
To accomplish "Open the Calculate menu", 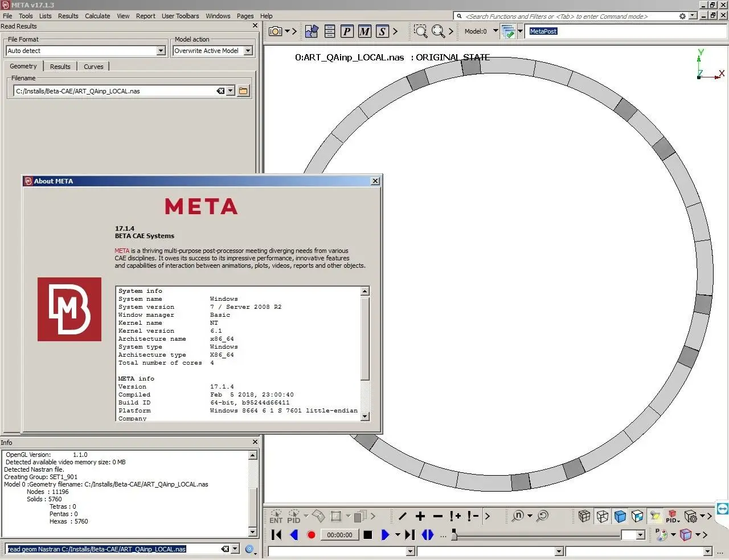I will (x=97, y=16).
